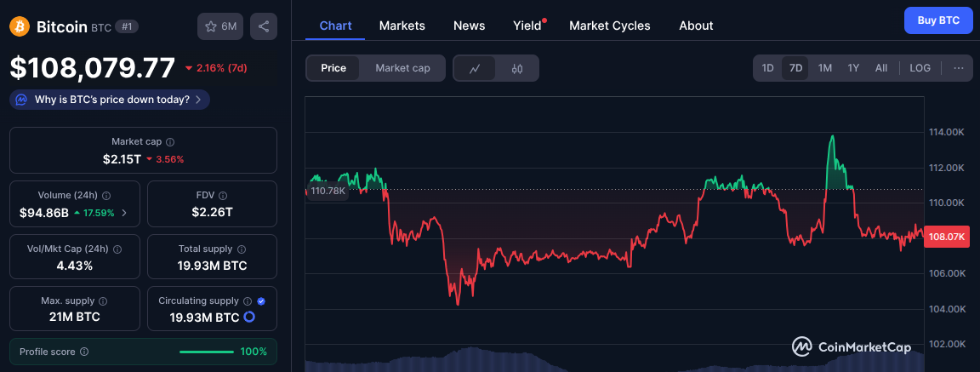Select the 1M time range
The height and width of the screenshot is (372, 980).
[x=824, y=68]
